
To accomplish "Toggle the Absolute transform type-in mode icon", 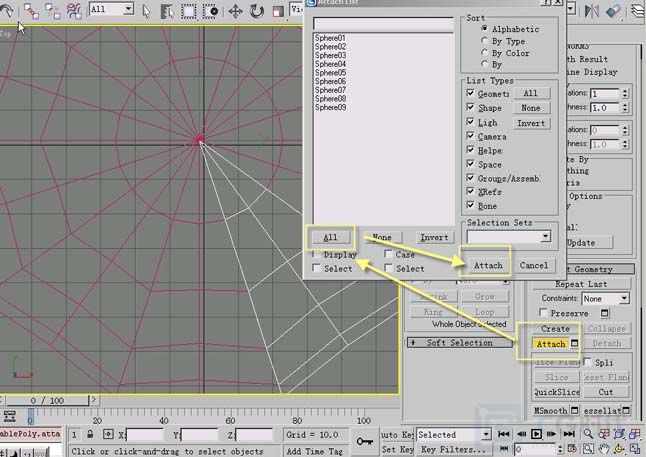I will click(108, 434).
